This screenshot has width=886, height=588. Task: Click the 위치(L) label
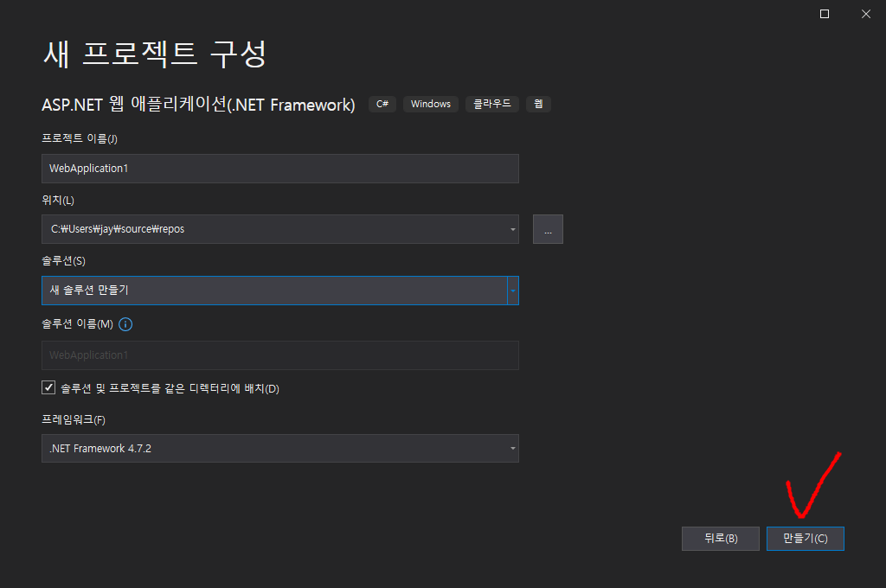pyautogui.click(x=58, y=200)
